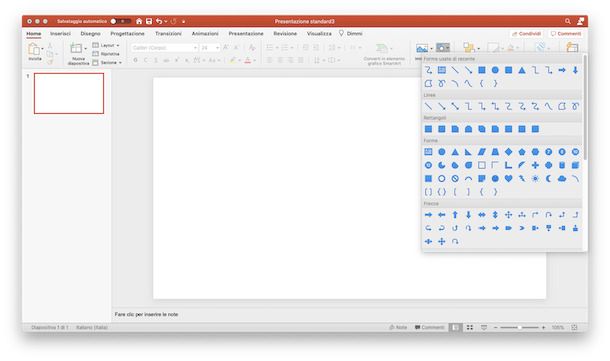The image size is (610, 361).
Task: Choose the diamond shape in Forme
Action: (508, 152)
